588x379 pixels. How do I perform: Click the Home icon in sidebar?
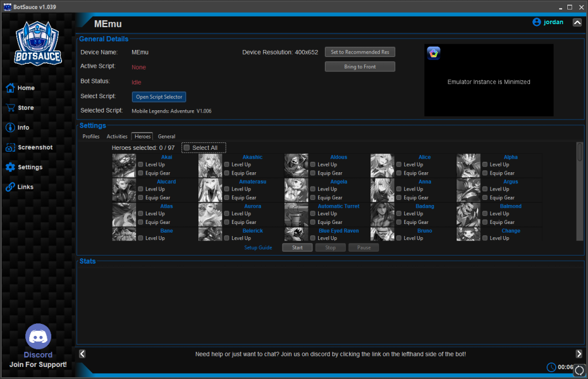(x=10, y=88)
